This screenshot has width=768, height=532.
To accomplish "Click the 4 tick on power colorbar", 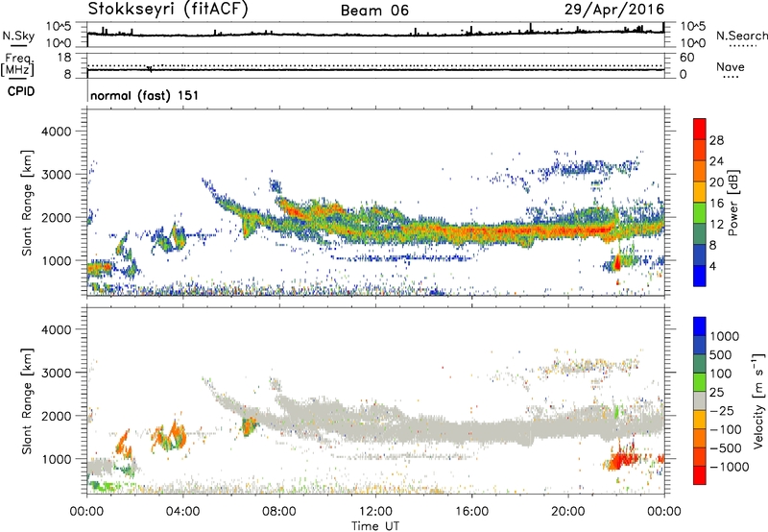I will [712, 266].
